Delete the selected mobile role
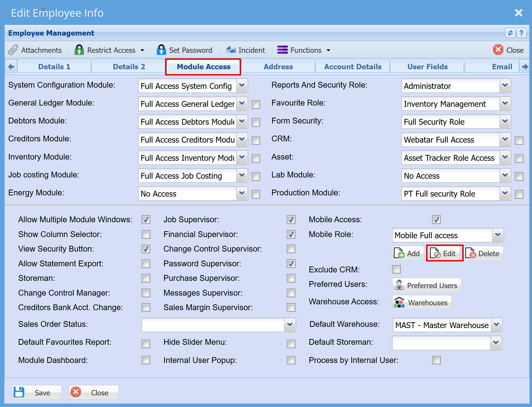532x407 pixels. pyautogui.click(x=484, y=253)
